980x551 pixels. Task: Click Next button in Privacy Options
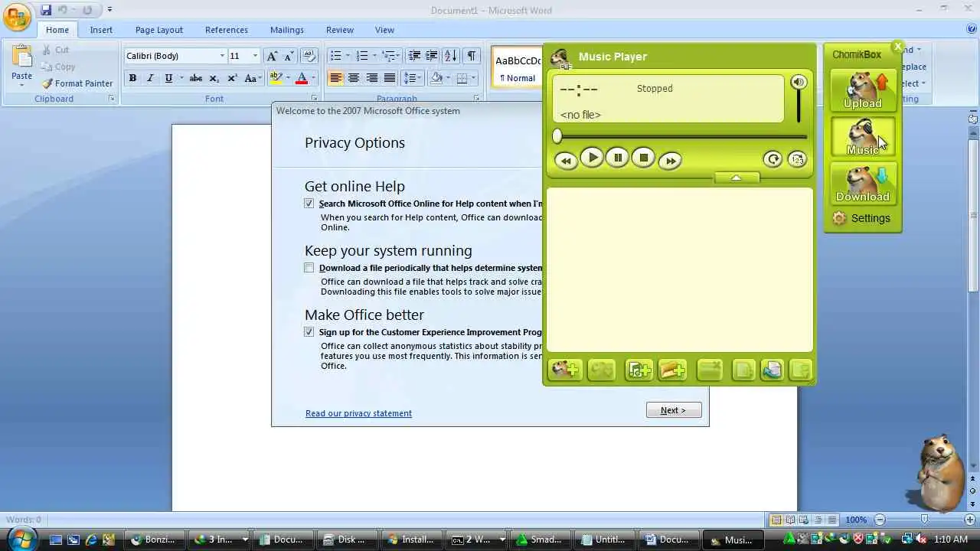tap(674, 410)
